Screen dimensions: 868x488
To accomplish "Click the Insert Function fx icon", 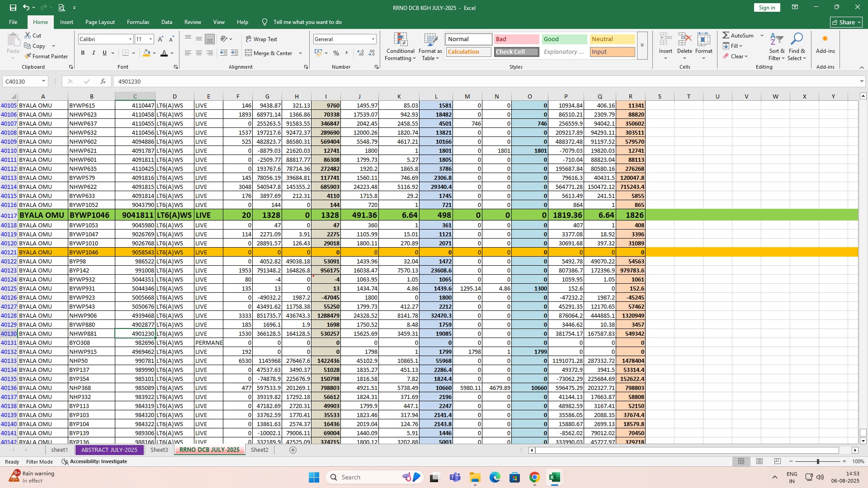I will tap(103, 81).
